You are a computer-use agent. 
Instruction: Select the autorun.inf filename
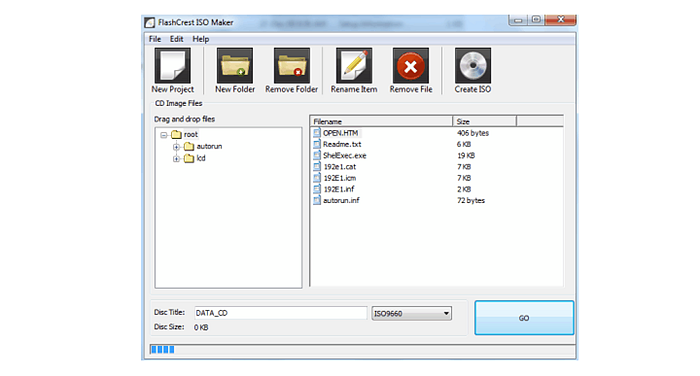click(x=341, y=200)
